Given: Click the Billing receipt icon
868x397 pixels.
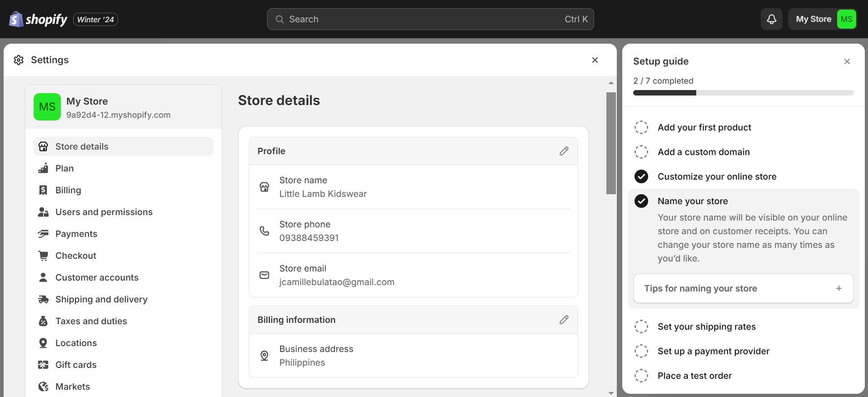Looking at the screenshot, I should click(x=43, y=190).
